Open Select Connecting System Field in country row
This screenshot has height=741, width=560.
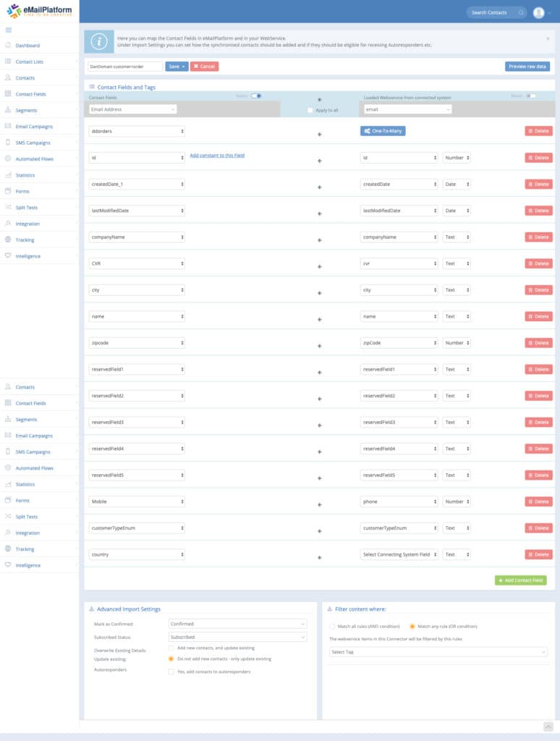(399, 555)
